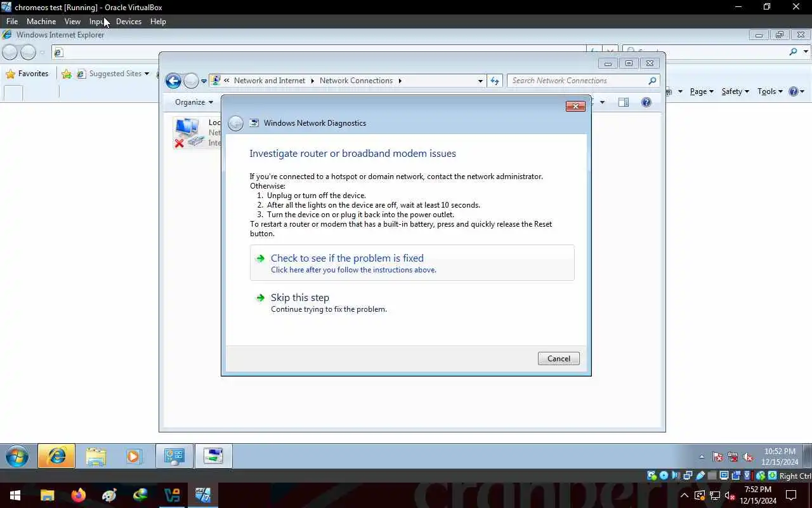The height and width of the screenshot is (508, 812).
Task: Refresh the Network Connections view
Action: tap(495, 81)
